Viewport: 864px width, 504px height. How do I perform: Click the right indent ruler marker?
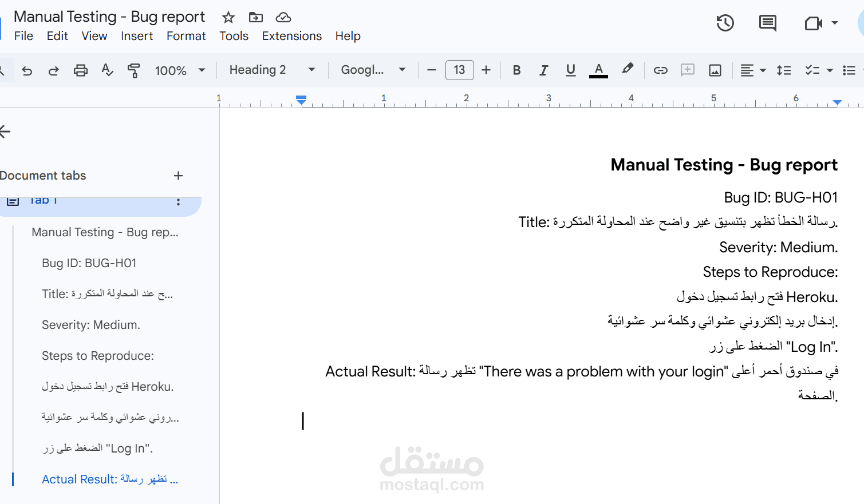coord(838,102)
